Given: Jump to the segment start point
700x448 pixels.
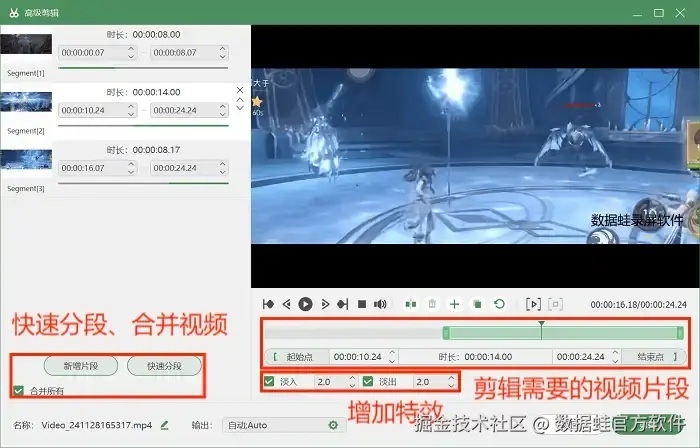Looking at the screenshot, I should (268, 304).
